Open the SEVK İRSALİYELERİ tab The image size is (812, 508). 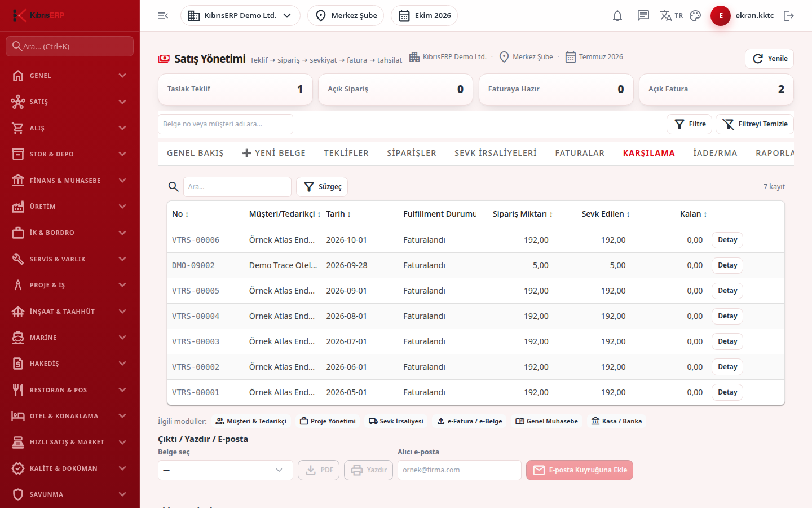point(496,153)
